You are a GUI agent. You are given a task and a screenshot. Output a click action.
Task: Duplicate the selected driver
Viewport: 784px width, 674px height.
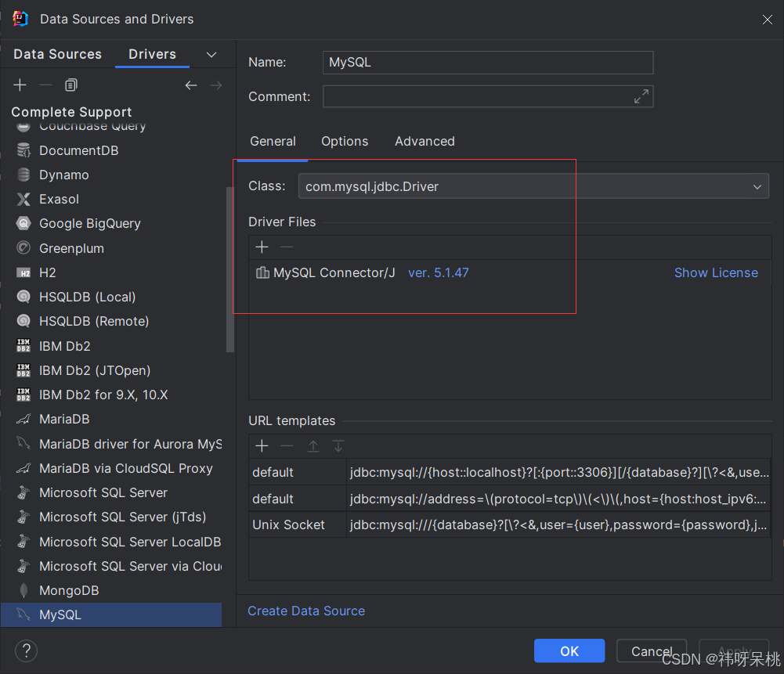[x=71, y=85]
